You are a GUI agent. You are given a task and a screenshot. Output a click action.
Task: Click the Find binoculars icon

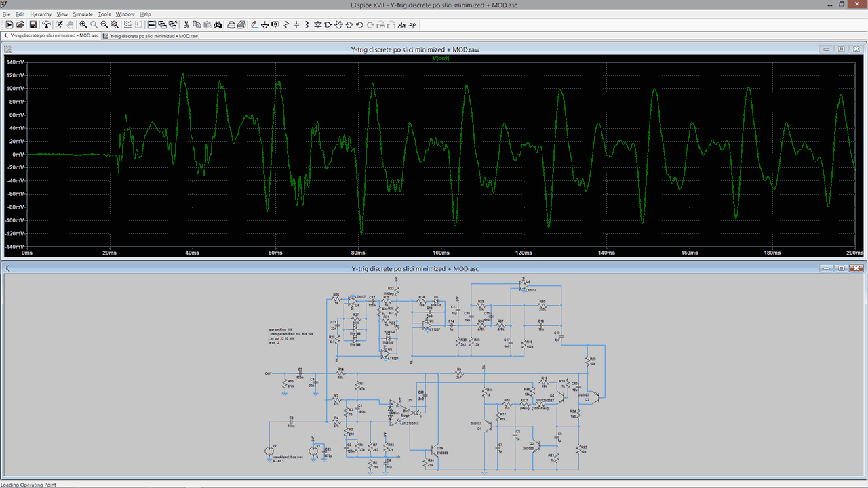[218, 25]
